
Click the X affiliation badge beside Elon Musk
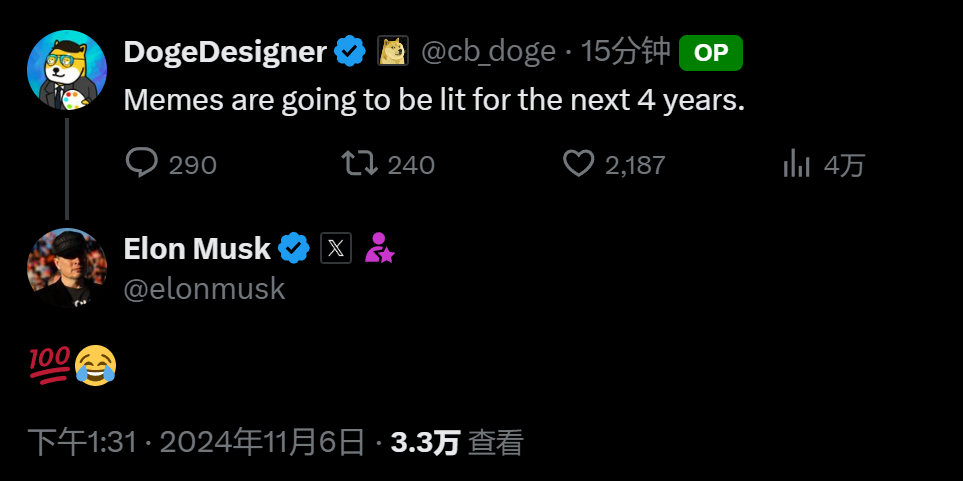(336, 248)
